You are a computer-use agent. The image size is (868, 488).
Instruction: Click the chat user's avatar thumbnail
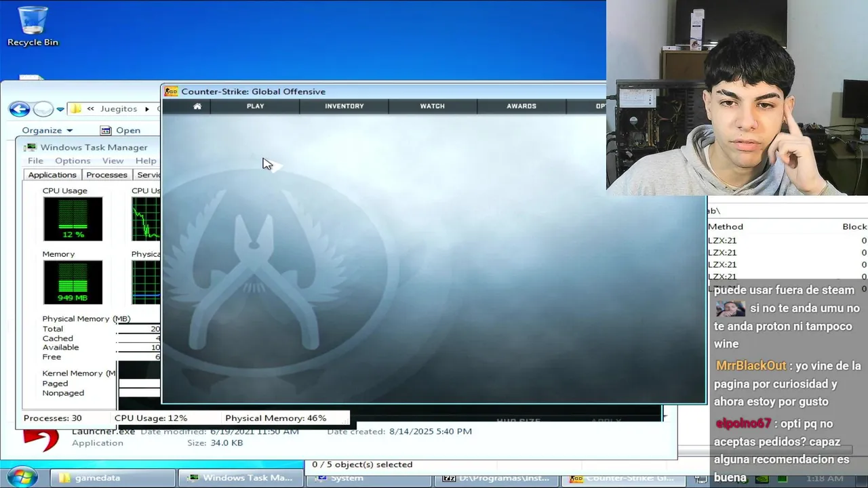(730, 309)
